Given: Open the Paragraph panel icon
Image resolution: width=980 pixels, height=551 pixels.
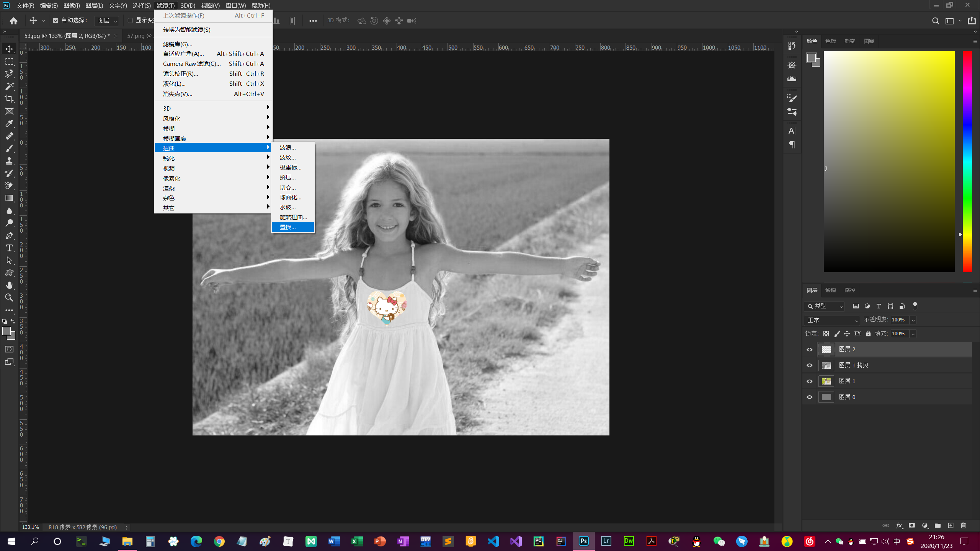Looking at the screenshot, I should [792, 145].
